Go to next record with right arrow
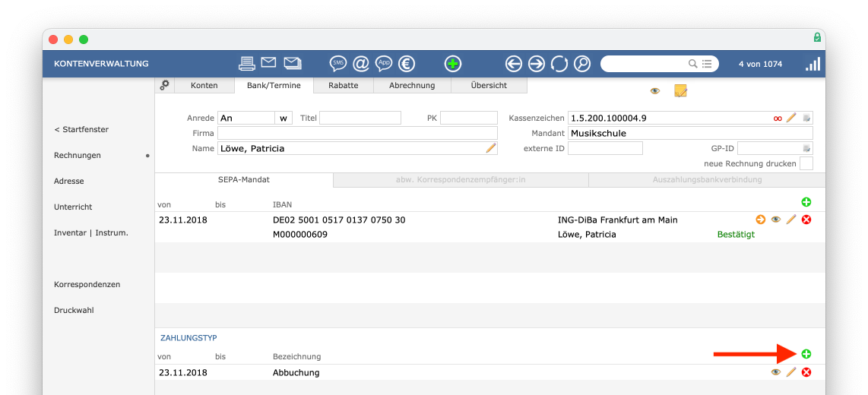 (x=537, y=64)
